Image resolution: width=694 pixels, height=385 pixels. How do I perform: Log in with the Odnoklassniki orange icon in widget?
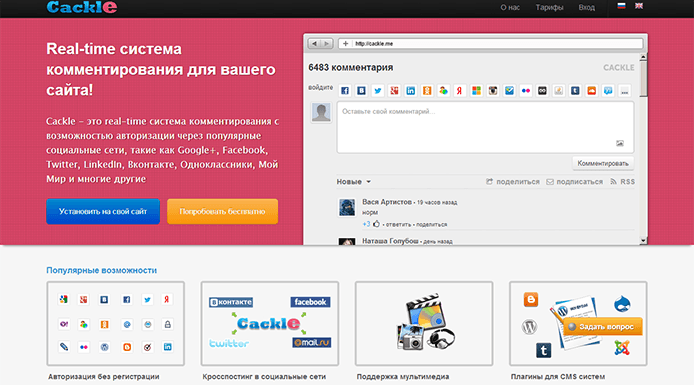point(427,91)
